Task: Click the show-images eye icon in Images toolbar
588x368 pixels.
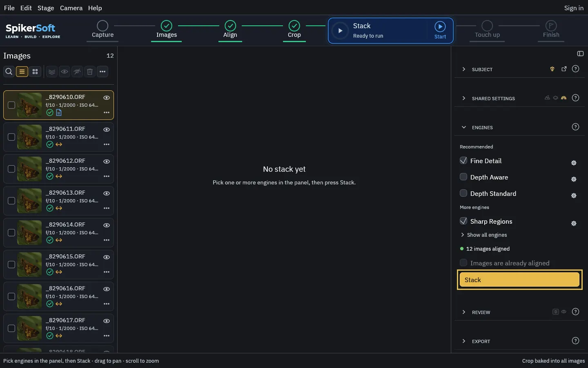Action: (x=65, y=72)
